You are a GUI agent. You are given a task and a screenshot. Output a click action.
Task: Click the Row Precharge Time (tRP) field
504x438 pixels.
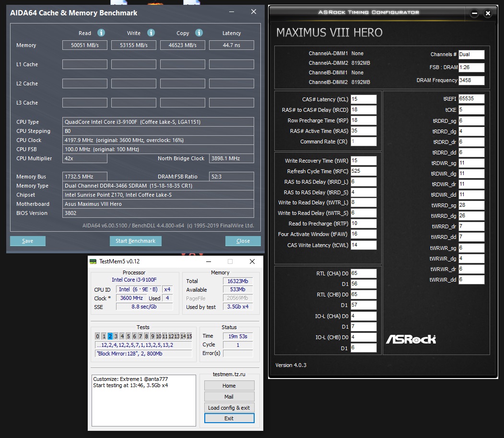click(363, 120)
